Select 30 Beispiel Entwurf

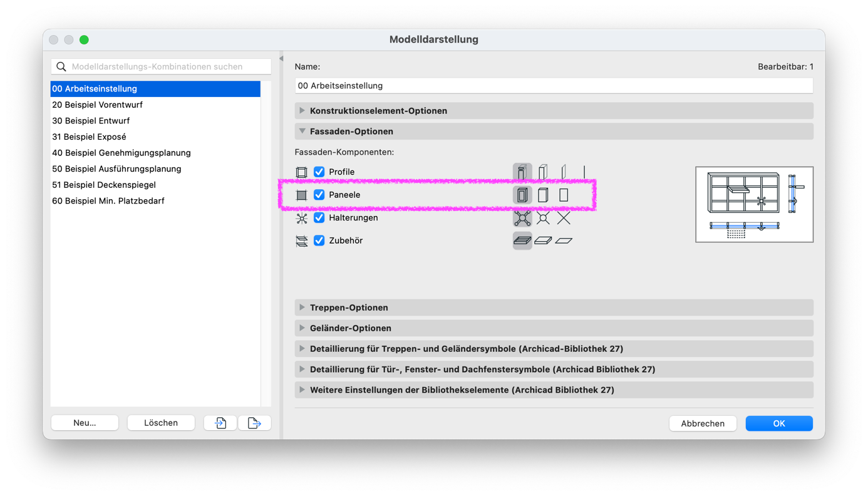pyautogui.click(x=155, y=121)
